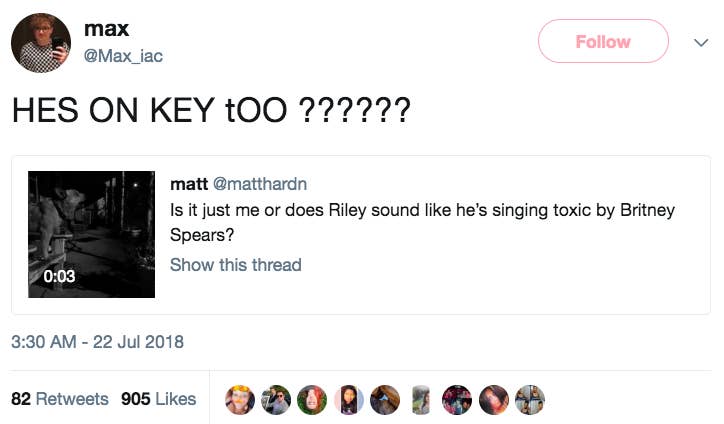This screenshot has height=424, width=724.
Task: Open the tweet timestamp 3:30 AM - 22 Jul 2018
Action: [x=97, y=341]
